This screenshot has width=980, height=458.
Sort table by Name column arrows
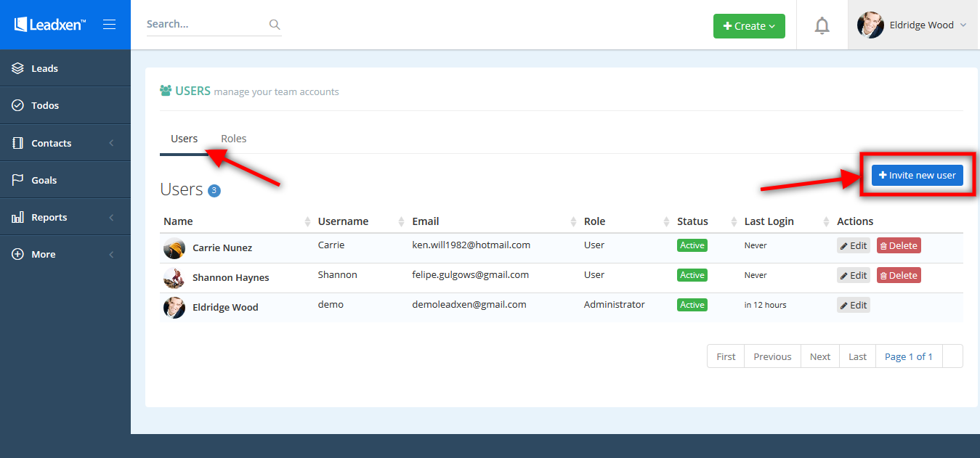(307, 221)
